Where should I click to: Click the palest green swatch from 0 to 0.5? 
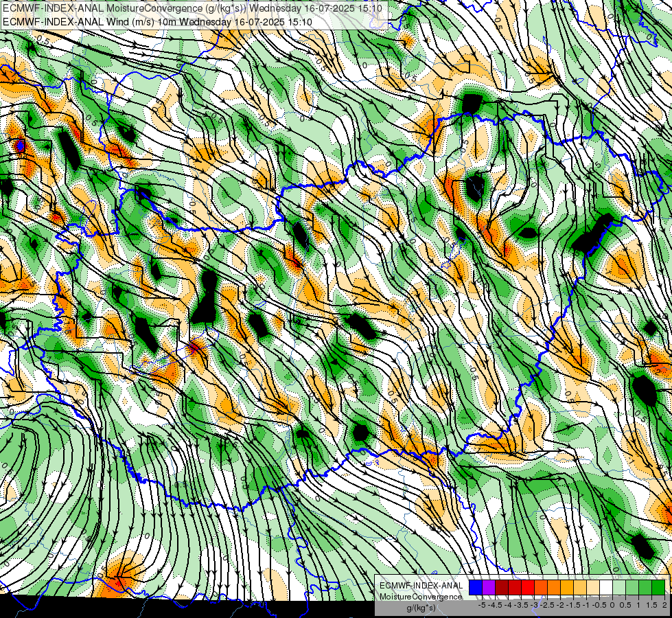tap(619, 588)
